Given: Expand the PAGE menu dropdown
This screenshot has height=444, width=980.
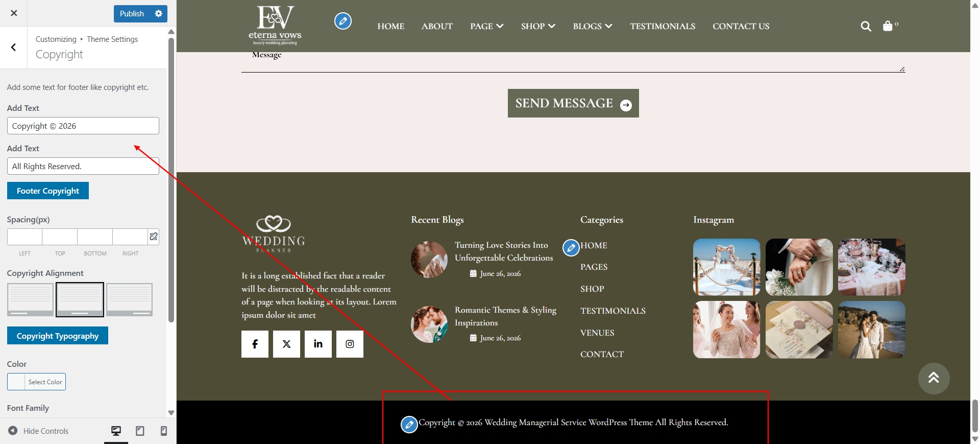Looking at the screenshot, I should 487,26.
